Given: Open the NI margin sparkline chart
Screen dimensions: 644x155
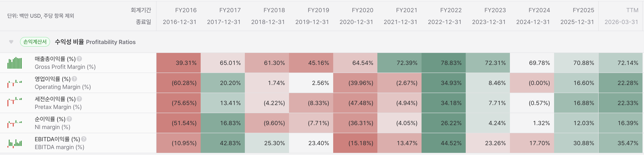Looking at the screenshot, I should [15, 124].
